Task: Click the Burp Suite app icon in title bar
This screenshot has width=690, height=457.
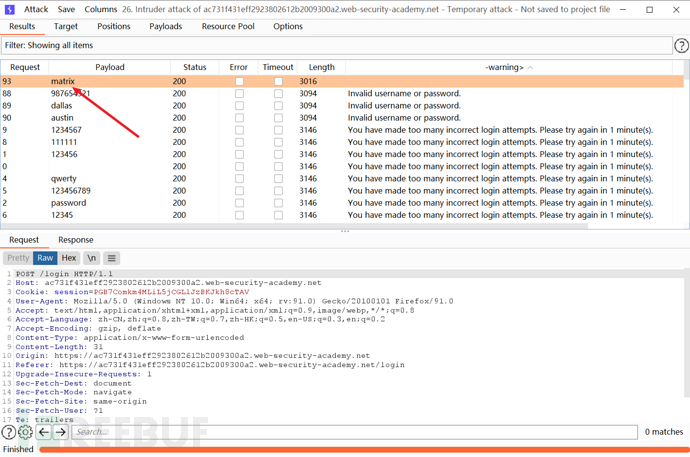Action: [x=9, y=9]
